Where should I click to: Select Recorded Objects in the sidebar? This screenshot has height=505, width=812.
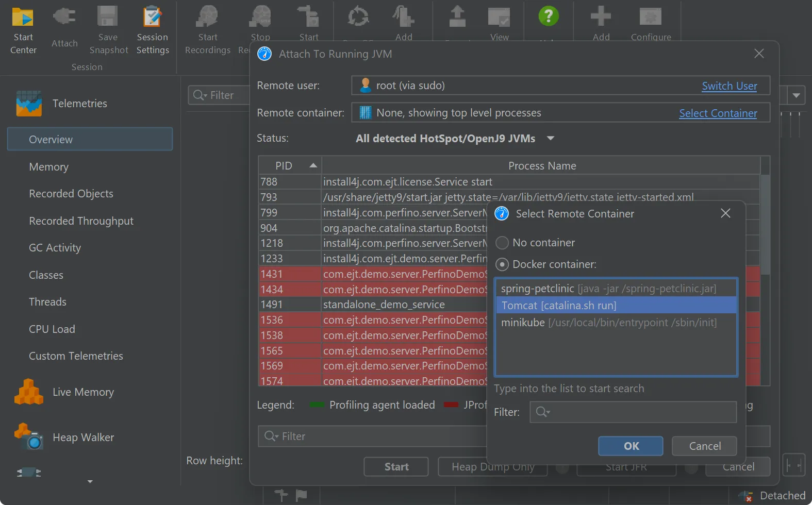click(x=71, y=194)
